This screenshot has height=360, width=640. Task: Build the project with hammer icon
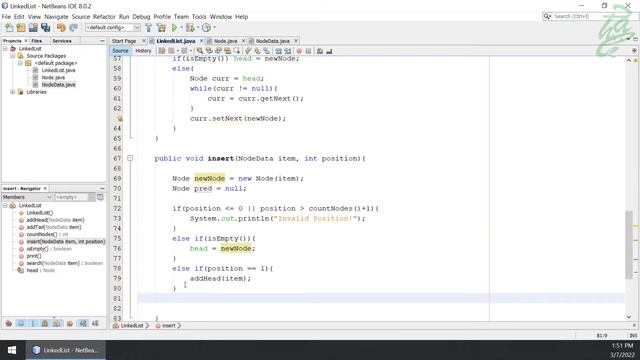click(149, 27)
